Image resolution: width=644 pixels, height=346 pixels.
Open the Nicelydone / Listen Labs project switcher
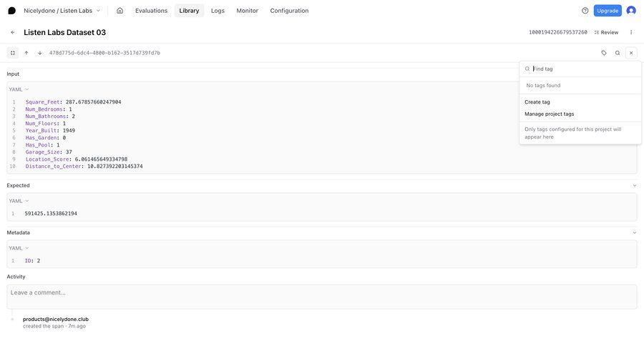[x=62, y=11]
